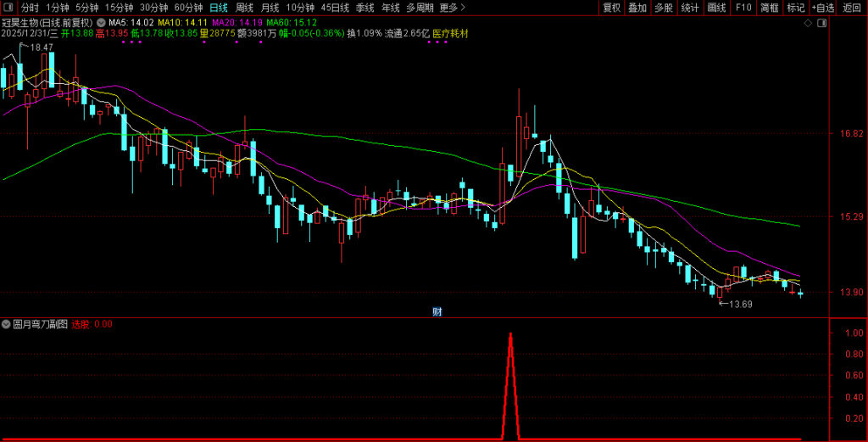Toggle 多股 multi-stock view
Image resolution: width=868 pixels, height=442 pixels.
663,8
